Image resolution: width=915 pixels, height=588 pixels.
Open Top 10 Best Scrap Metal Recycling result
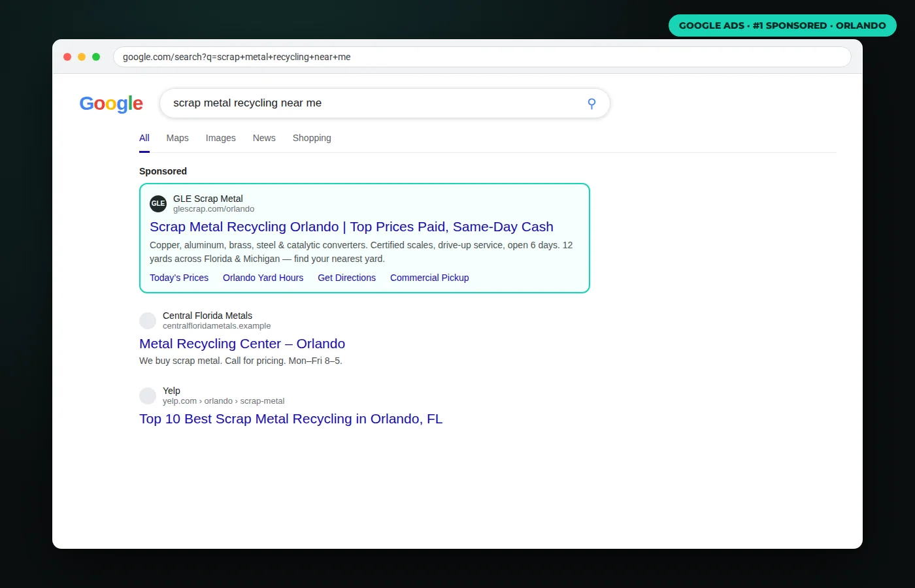click(291, 419)
